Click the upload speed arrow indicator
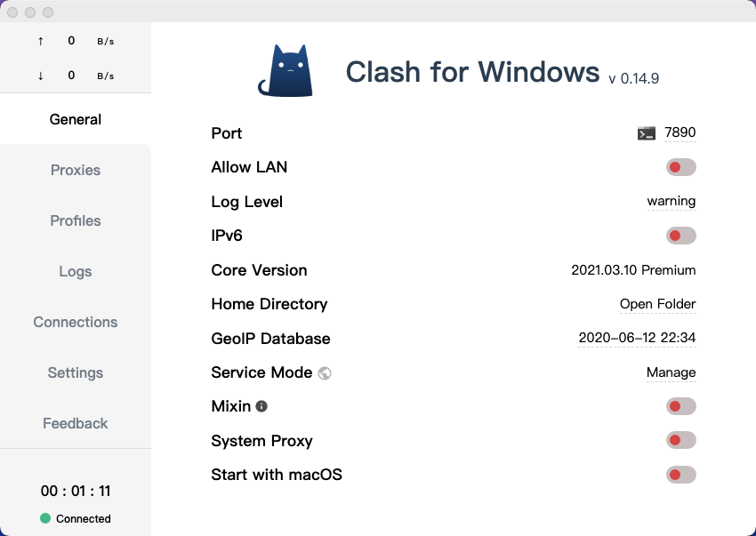The width and height of the screenshot is (756, 536). point(40,40)
